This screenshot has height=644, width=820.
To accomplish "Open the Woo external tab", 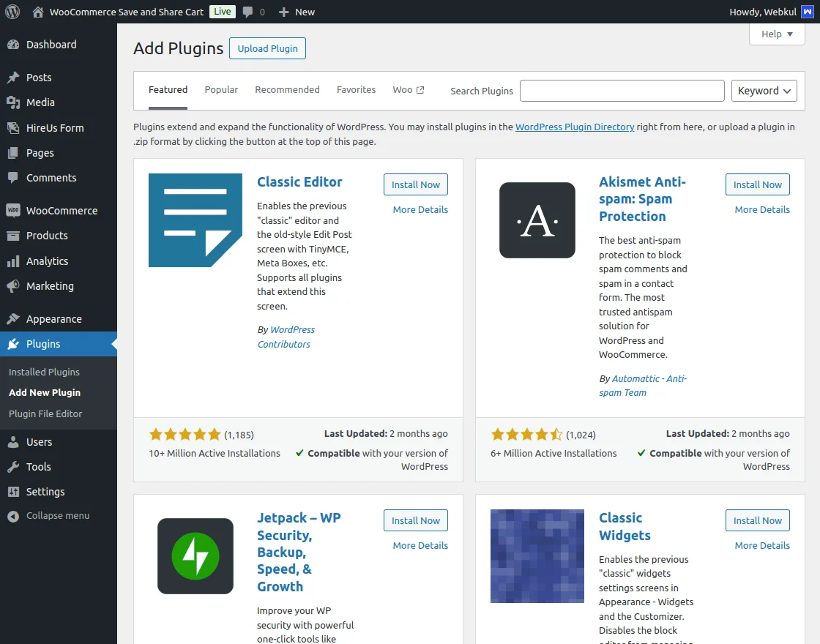I will click(x=409, y=90).
